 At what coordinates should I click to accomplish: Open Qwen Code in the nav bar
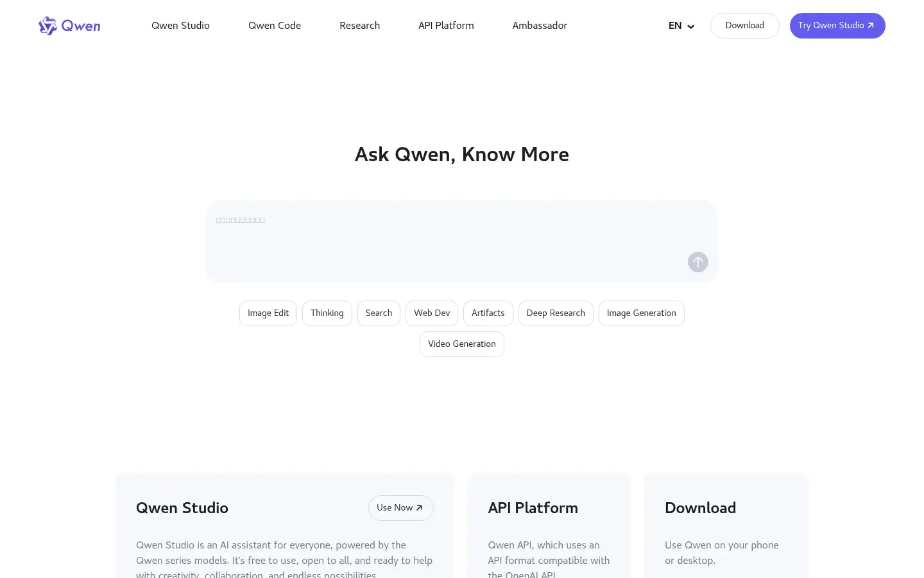coord(275,26)
